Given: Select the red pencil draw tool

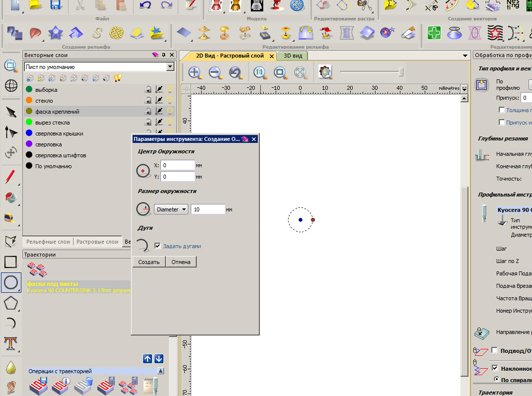Looking at the screenshot, I should [10, 177].
